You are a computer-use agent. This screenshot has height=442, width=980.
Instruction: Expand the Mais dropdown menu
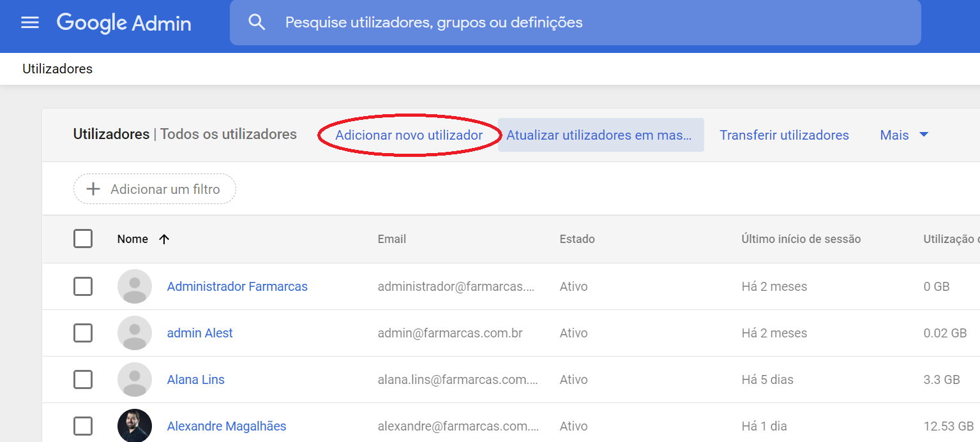(903, 135)
